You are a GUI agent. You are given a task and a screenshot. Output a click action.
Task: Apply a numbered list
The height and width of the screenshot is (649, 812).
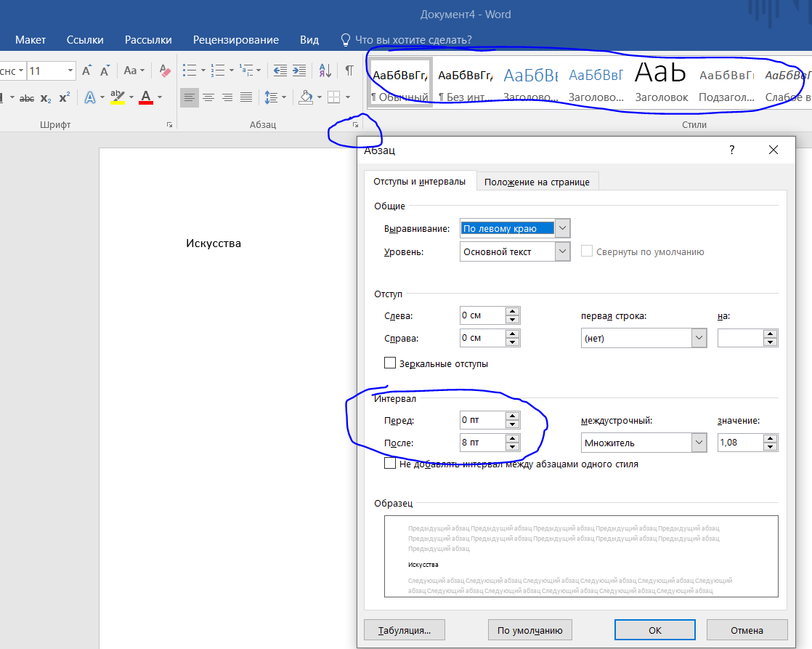pos(218,70)
